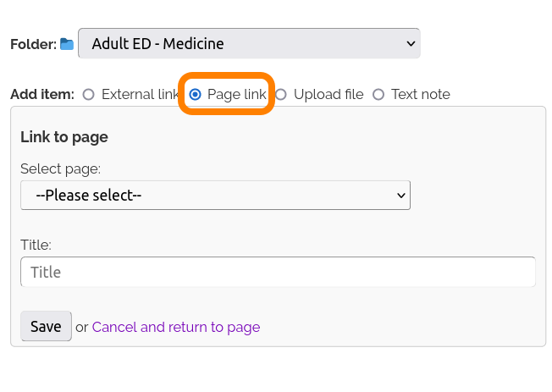The height and width of the screenshot is (392, 552).
Task: Click the "Page link" option label
Action: point(236,95)
